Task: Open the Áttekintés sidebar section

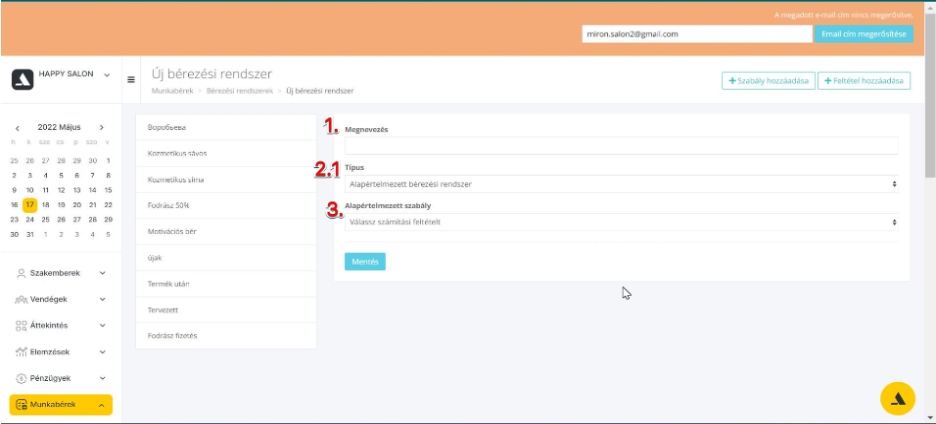Action: click(x=61, y=325)
